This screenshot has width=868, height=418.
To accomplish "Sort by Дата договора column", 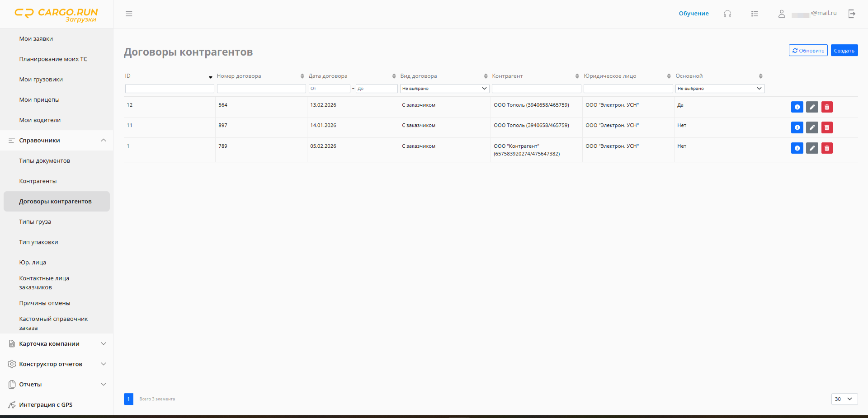I will pos(394,76).
